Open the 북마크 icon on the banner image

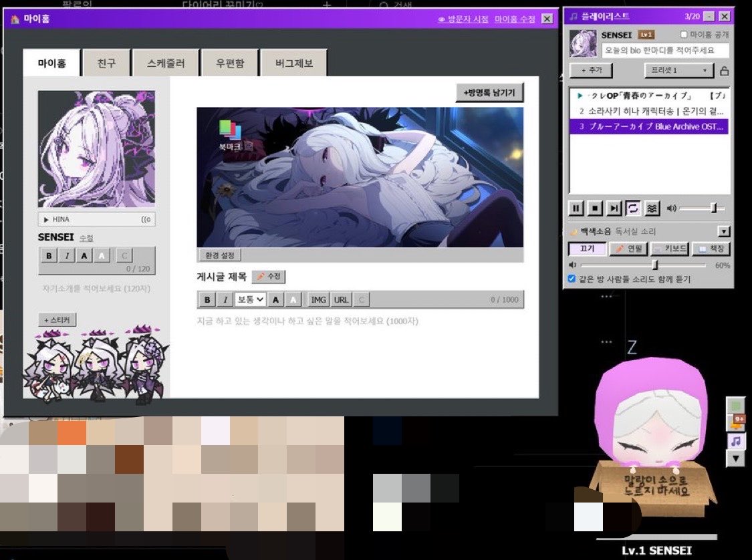point(230,135)
